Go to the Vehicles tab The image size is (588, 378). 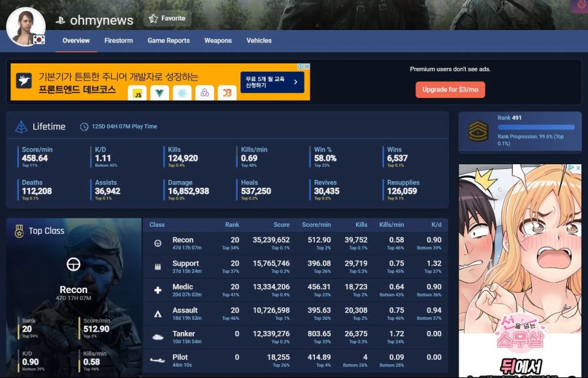coord(259,41)
